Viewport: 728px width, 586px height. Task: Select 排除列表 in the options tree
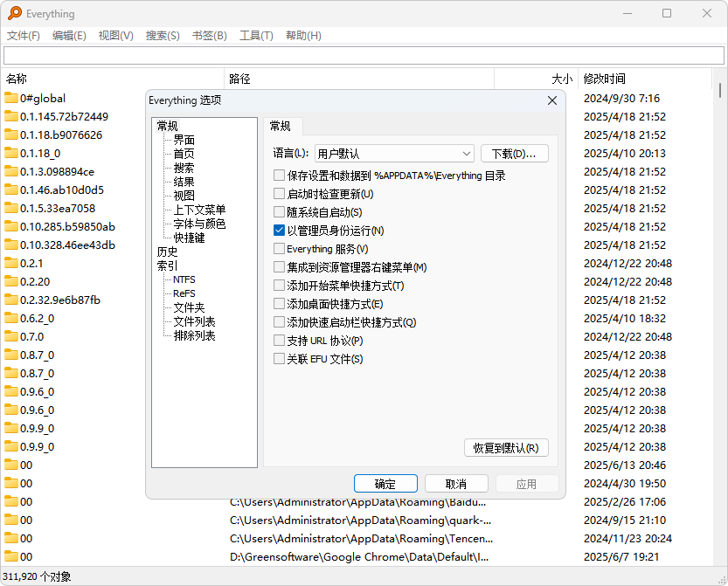(195, 335)
